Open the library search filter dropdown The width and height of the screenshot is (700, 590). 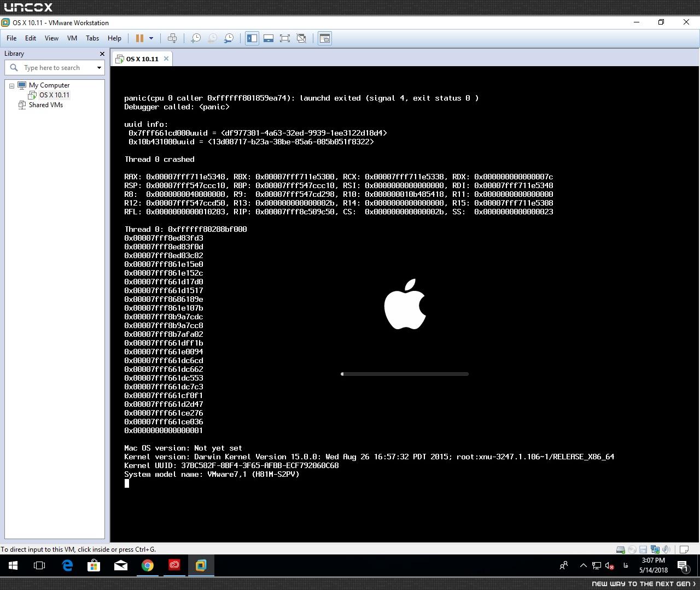pyautogui.click(x=99, y=68)
